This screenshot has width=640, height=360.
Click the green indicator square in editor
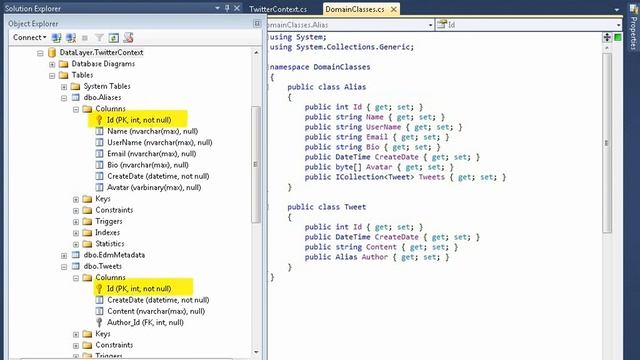[618, 38]
